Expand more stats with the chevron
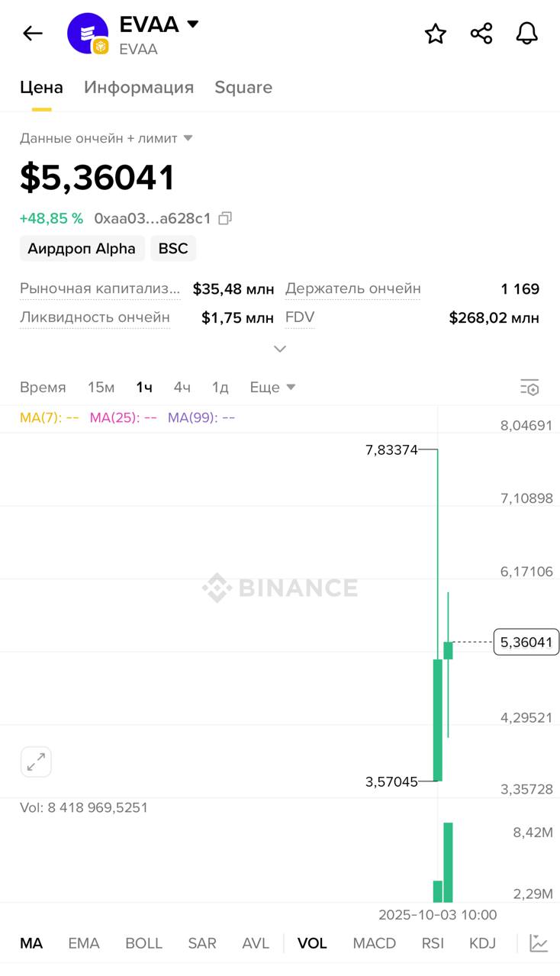 coord(280,349)
